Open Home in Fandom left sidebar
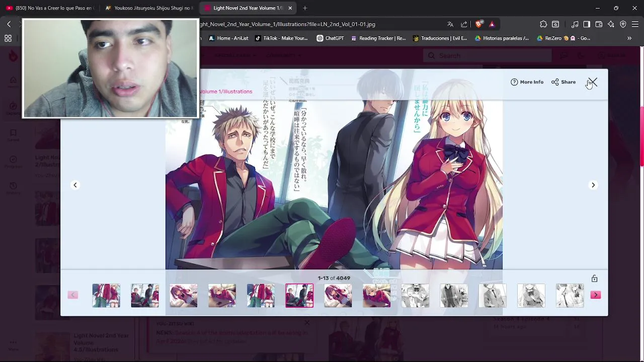Viewport: 644px width, 362px height. pyautogui.click(x=13, y=82)
